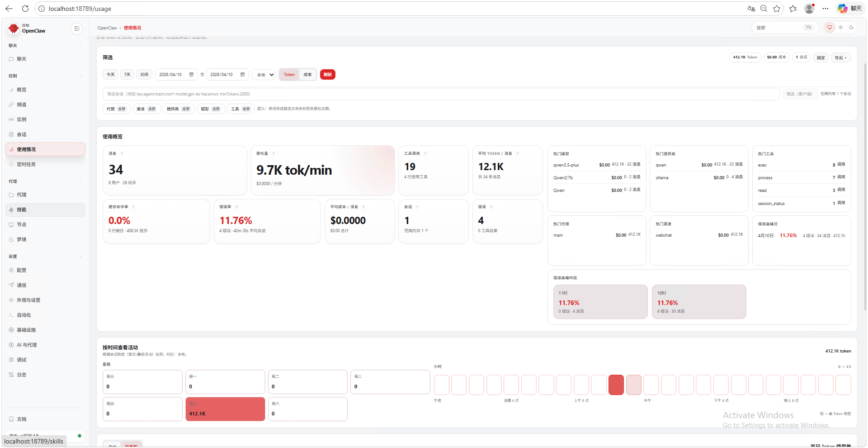This screenshot has width=868, height=448.
Task: Toggle display mode to Token
Action: coord(289,75)
